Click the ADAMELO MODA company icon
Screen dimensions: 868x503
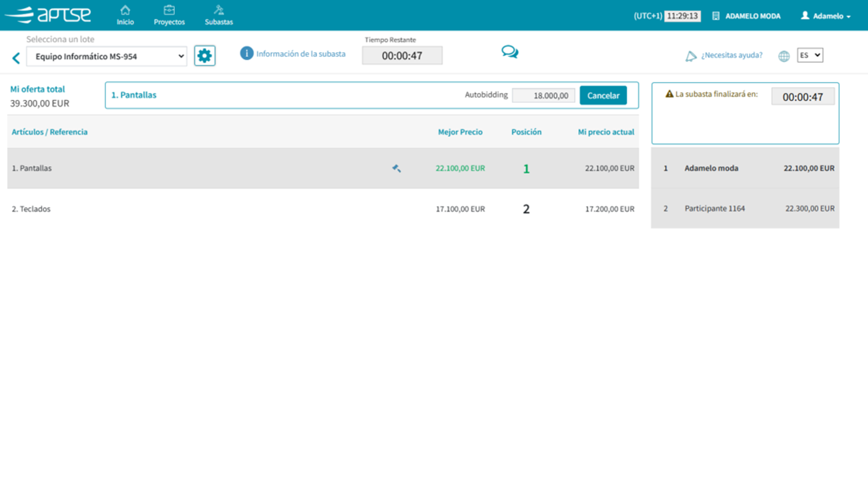coord(716,16)
